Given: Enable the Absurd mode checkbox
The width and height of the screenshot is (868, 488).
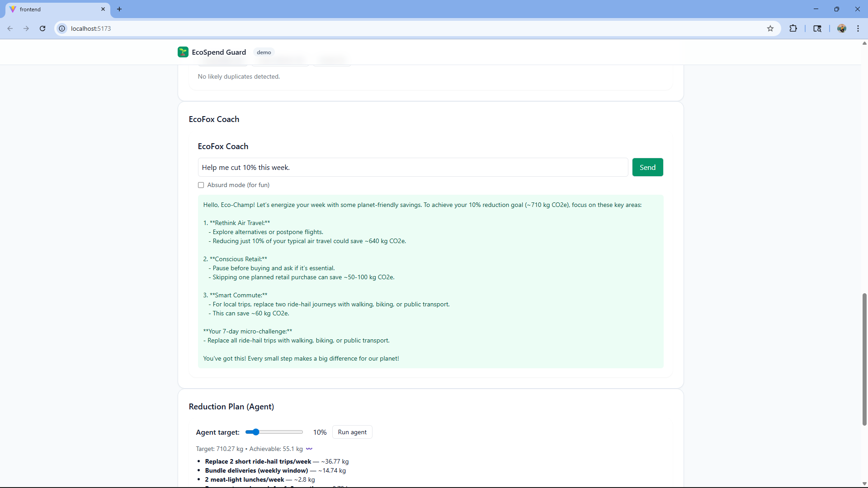Looking at the screenshot, I should [201, 185].
